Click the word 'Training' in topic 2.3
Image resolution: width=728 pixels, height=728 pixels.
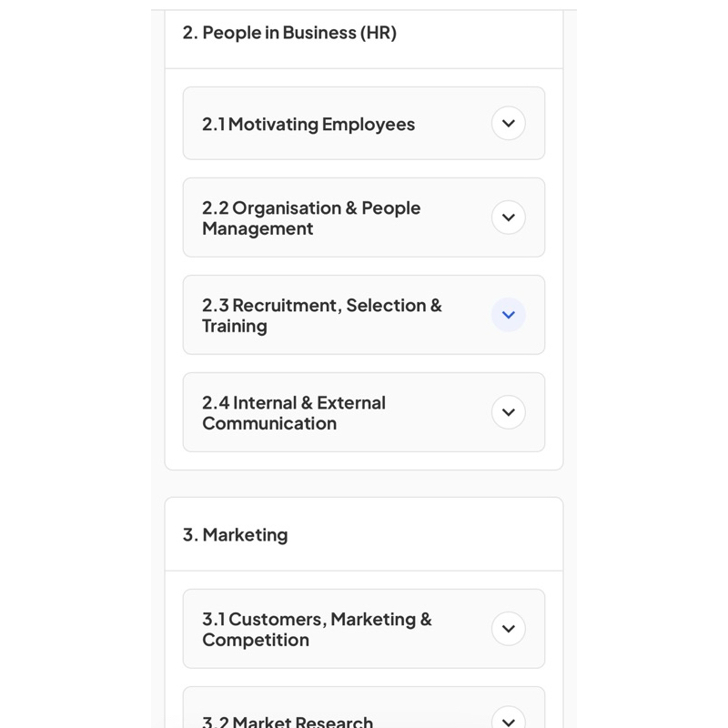(235, 327)
